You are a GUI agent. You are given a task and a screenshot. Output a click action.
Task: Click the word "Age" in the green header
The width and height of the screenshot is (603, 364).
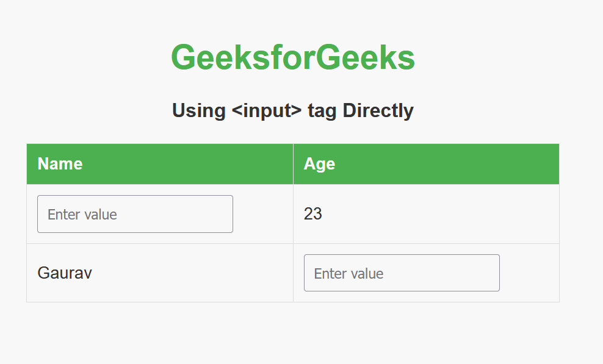pyautogui.click(x=320, y=164)
